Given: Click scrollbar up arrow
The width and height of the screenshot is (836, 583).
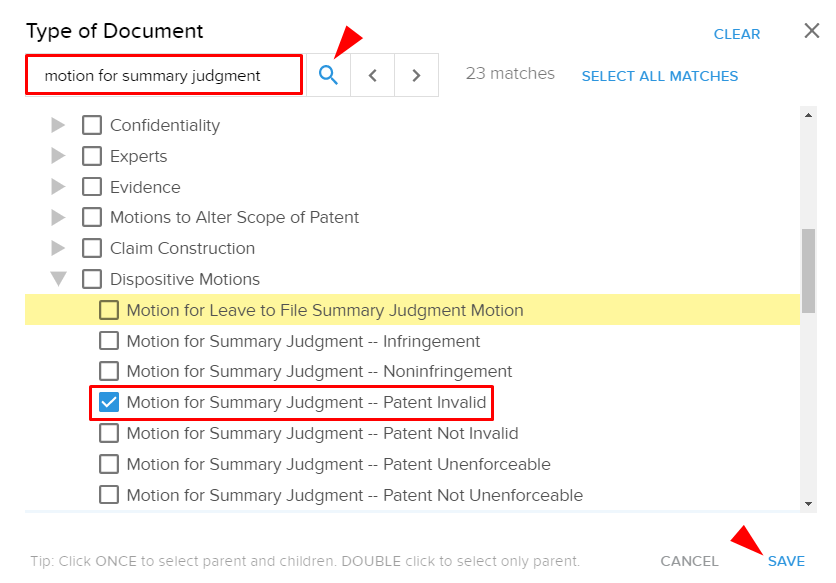Looking at the screenshot, I should [x=808, y=115].
